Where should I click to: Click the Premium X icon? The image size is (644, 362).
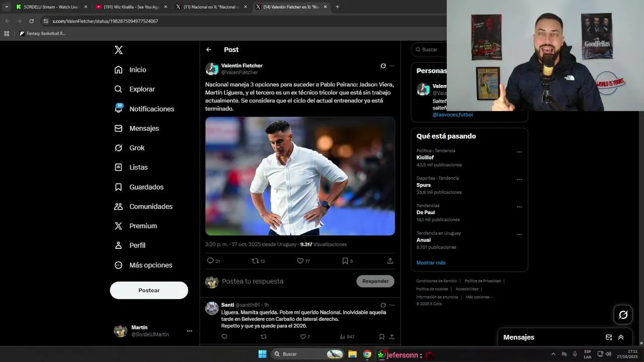[x=118, y=226]
